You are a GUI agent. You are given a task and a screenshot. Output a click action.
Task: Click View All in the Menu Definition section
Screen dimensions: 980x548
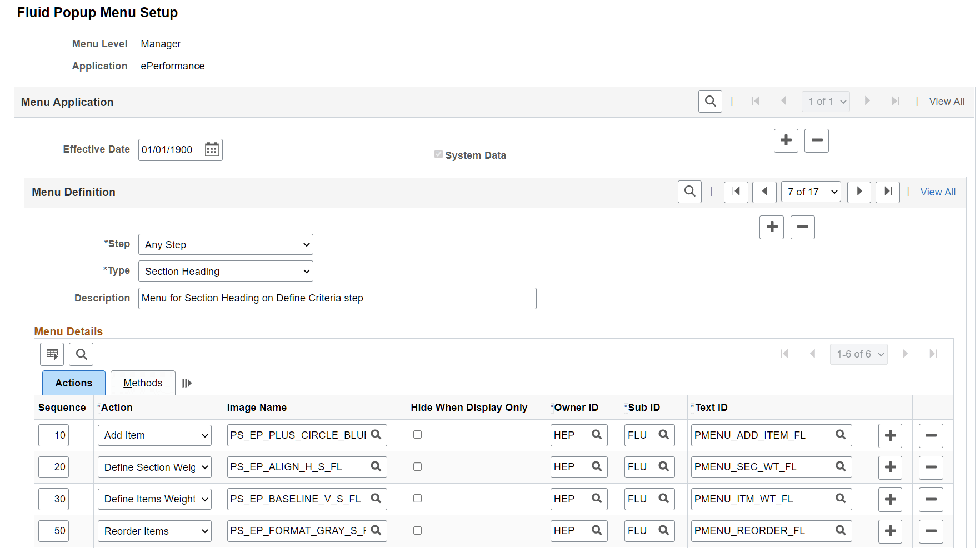pyautogui.click(x=937, y=192)
